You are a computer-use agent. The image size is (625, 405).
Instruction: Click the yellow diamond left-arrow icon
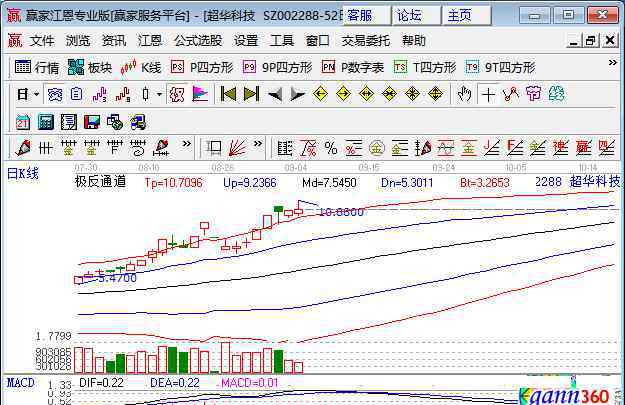click(x=320, y=94)
